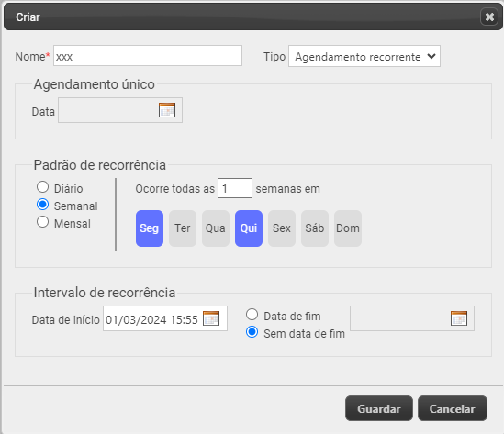This screenshot has width=504, height=434.
Task: Open calendar icon beside Data de início
Action: pyautogui.click(x=211, y=318)
